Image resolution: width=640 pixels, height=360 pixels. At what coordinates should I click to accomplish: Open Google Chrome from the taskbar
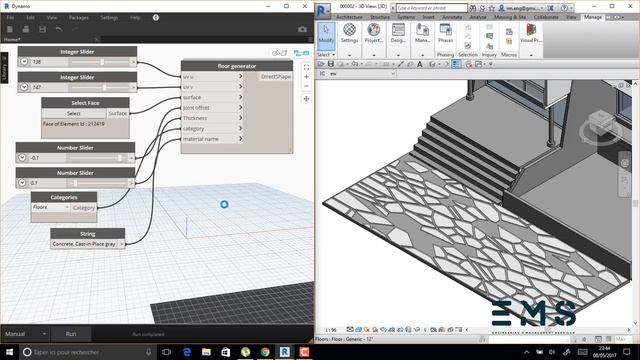[265, 352]
